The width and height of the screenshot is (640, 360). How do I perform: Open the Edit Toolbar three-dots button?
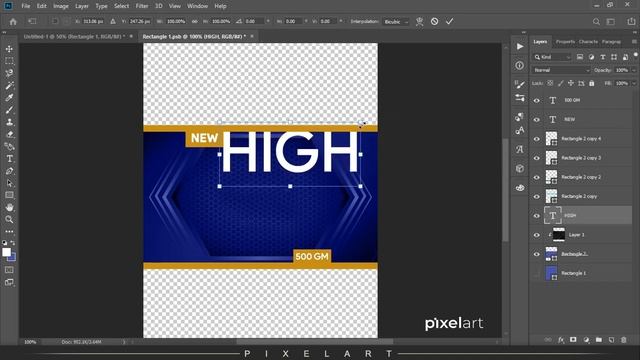[9, 231]
